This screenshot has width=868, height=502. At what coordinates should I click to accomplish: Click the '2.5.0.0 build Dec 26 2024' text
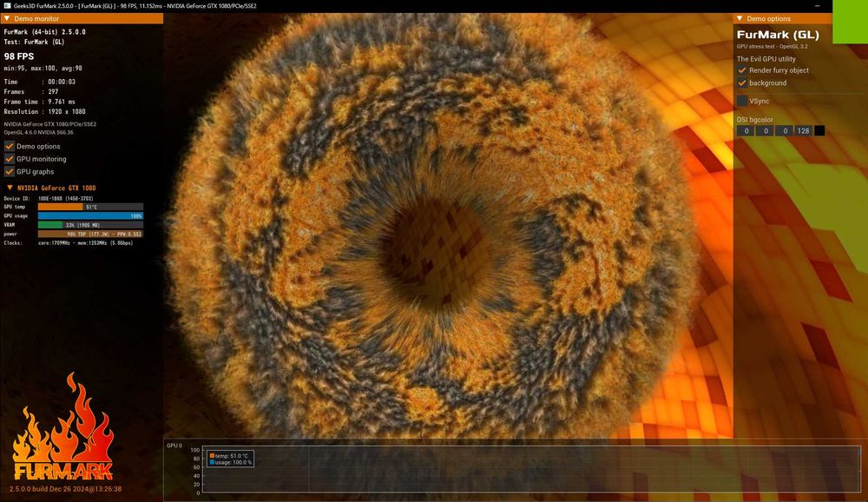pos(65,489)
